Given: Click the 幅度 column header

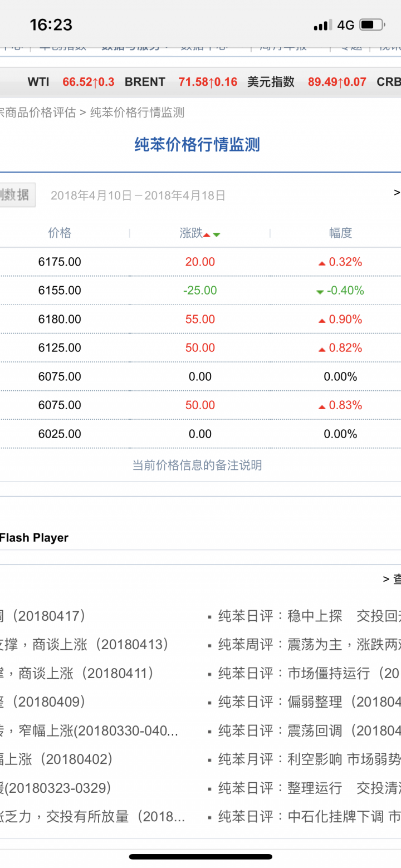Looking at the screenshot, I should click(340, 233).
